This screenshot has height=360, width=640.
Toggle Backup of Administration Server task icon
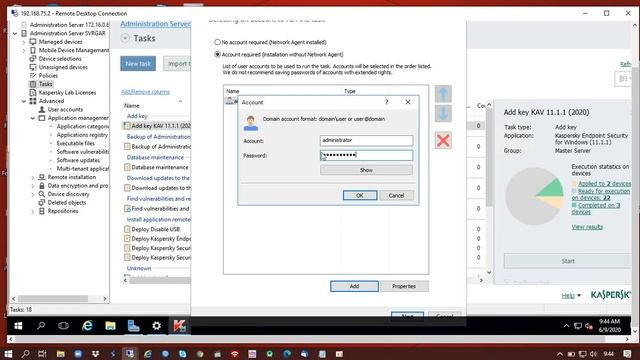point(127,147)
